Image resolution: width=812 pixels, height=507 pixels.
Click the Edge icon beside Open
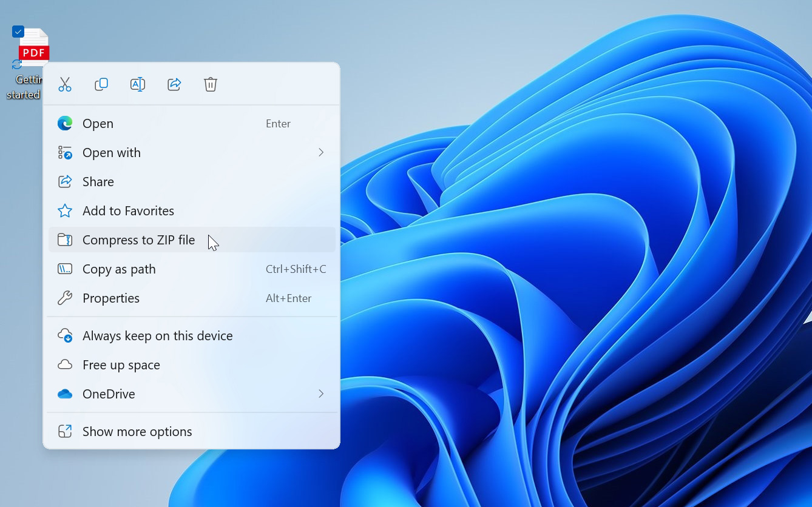click(65, 124)
